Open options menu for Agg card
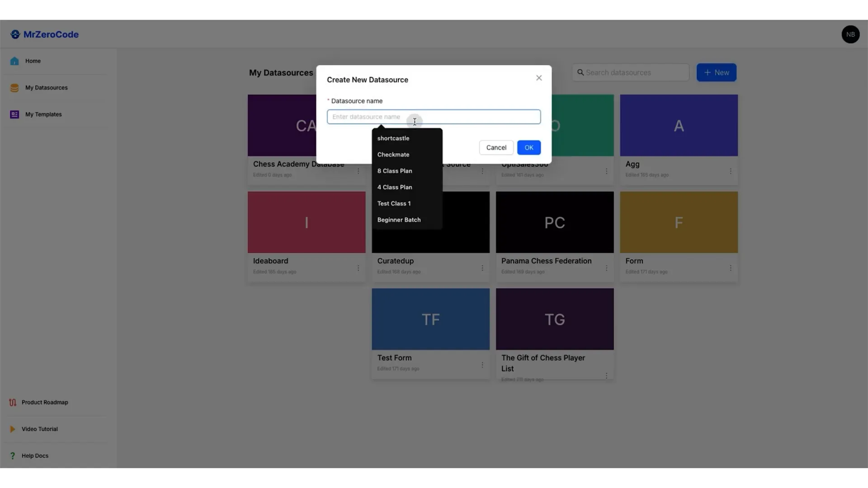The width and height of the screenshot is (868, 488). (731, 171)
